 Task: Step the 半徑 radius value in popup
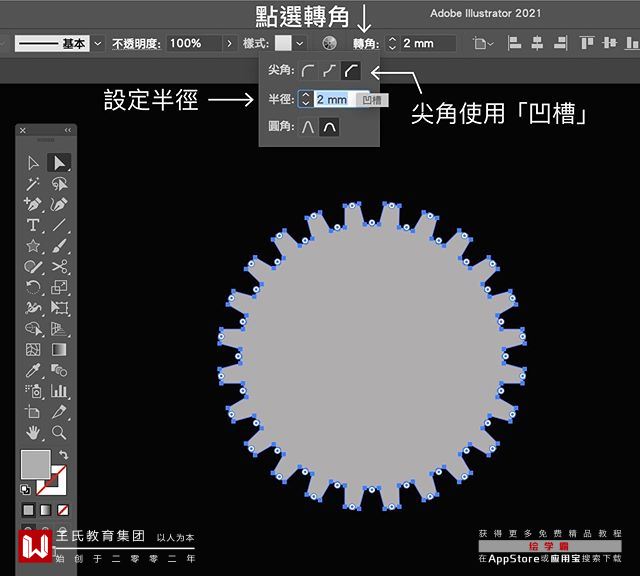coord(306,99)
